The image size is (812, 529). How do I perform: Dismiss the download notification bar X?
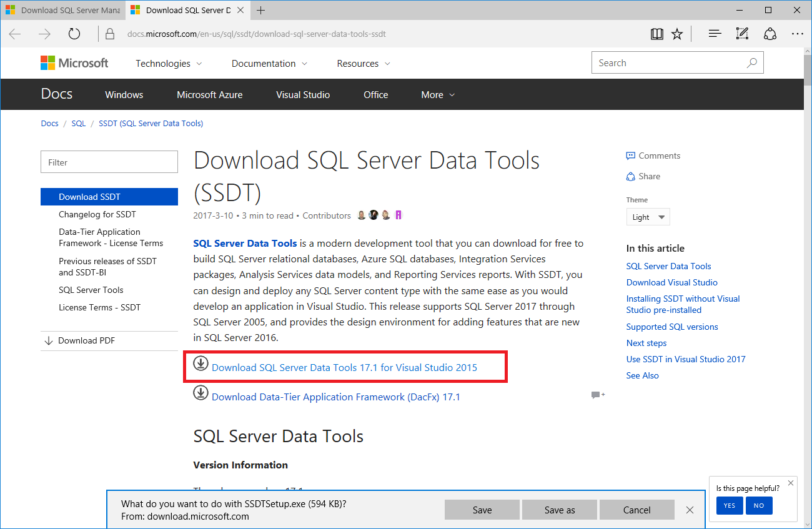point(690,510)
